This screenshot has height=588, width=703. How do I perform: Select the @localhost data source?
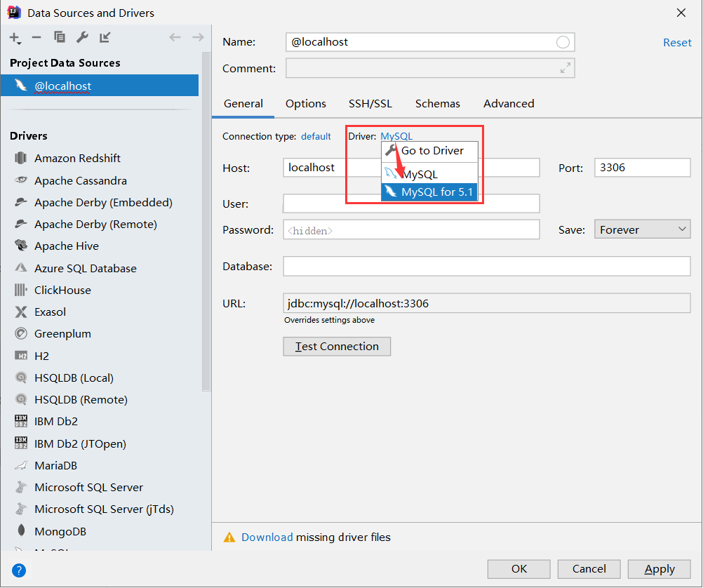100,85
